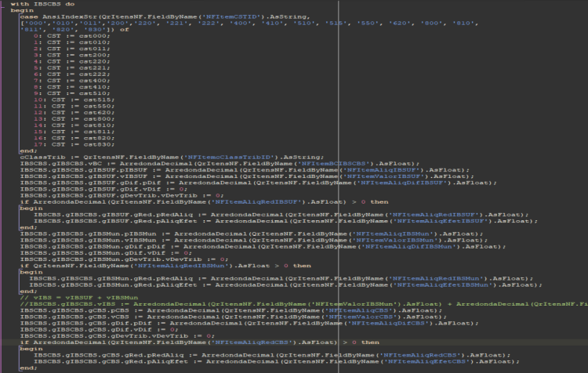Click the 'NFItemcClassTribID' string literal

[229, 157]
